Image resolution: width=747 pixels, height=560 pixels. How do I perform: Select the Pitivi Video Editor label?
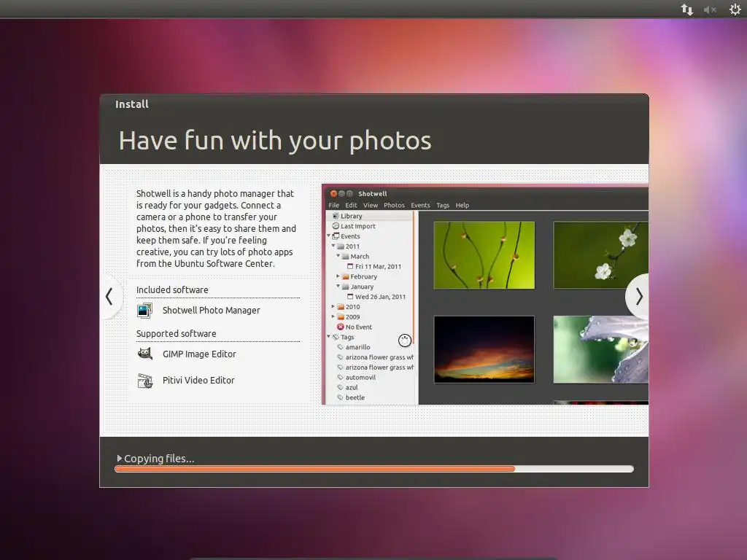198,381
